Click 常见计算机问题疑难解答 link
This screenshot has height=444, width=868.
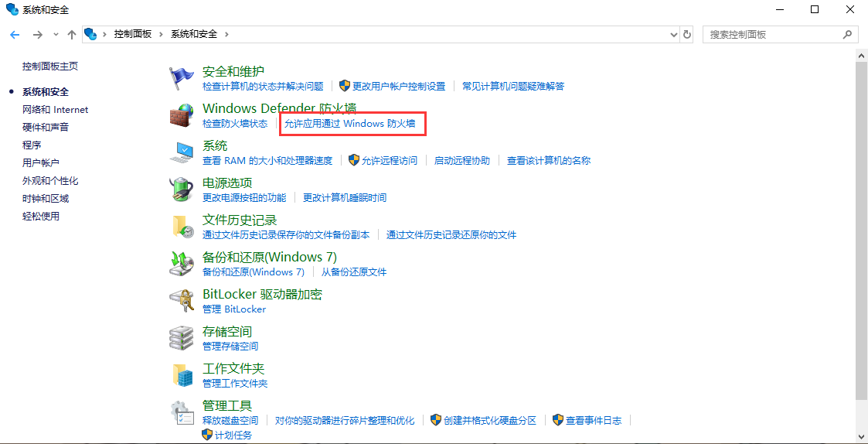point(513,87)
